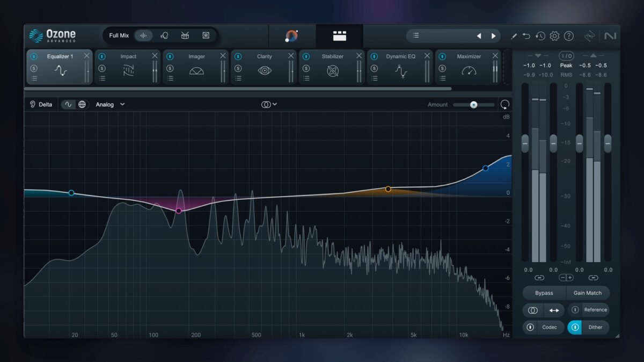Screen dimensions: 644x362
Task: Adjust the Amount slider handle
Action: (x=473, y=105)
